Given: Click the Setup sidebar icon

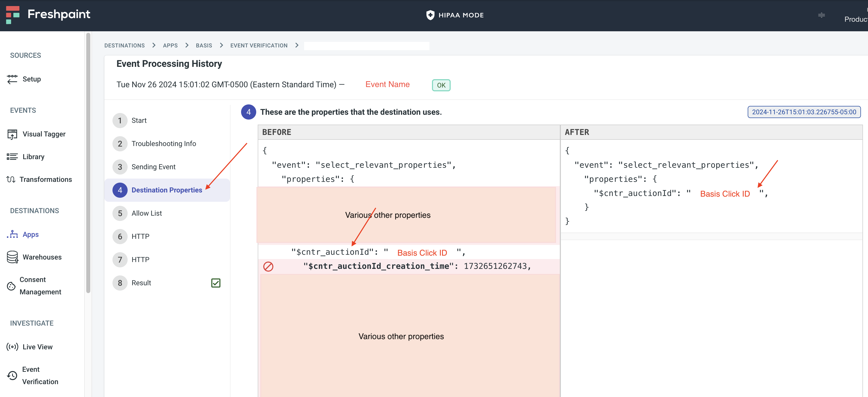Looking at the screenshot, I should pos(12,79).
